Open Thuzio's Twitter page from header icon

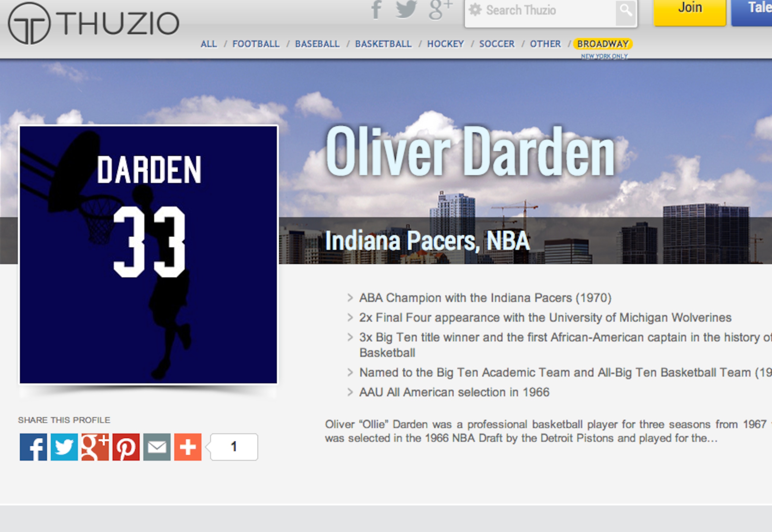click(406, 9)
